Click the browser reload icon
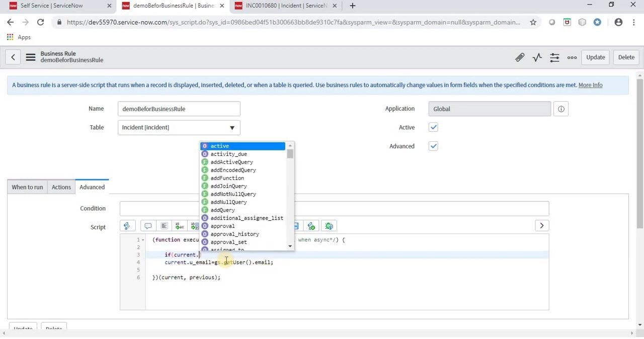 pos(41,22)
